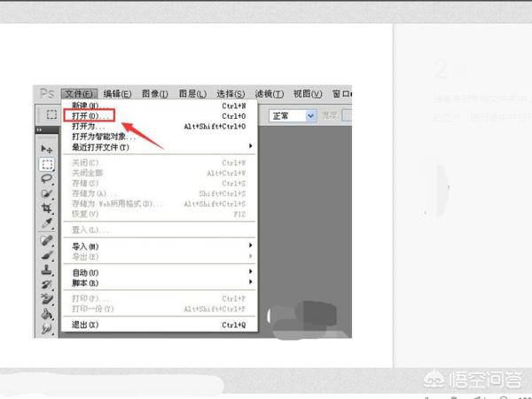
Task: Select the Lasso tool
Action: [47, 178]
